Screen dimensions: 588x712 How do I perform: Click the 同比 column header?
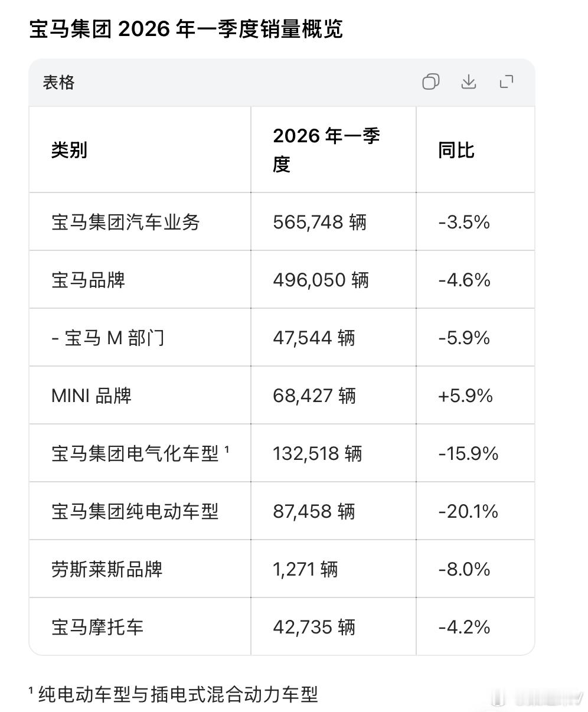(456, 150)
